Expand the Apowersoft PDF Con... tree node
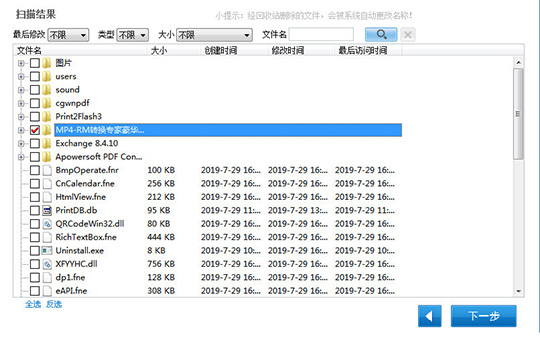 point(21,157)
